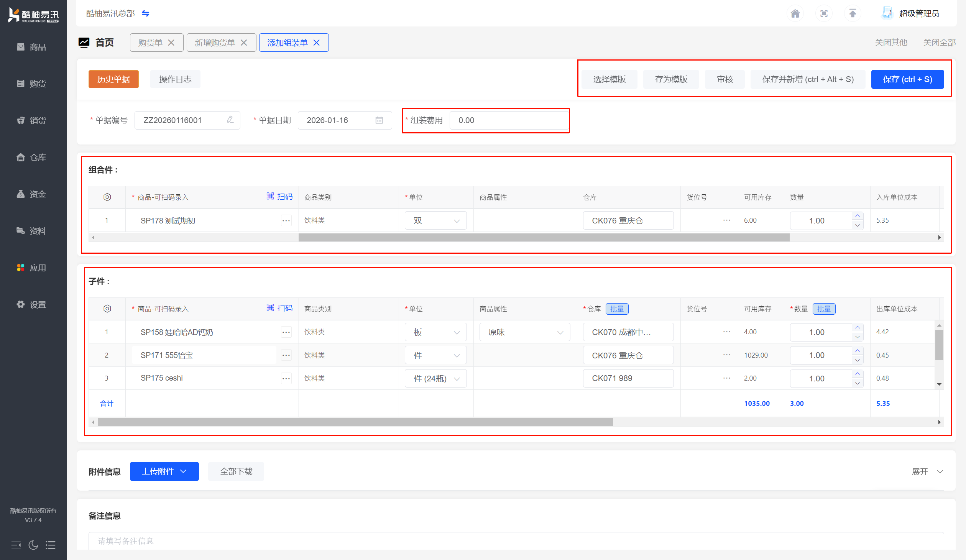The height and width of the screenshot is (560, 966).
Task: Click the fullscreen icon in header
Action: pyautogui.click(x=824, y=14)
